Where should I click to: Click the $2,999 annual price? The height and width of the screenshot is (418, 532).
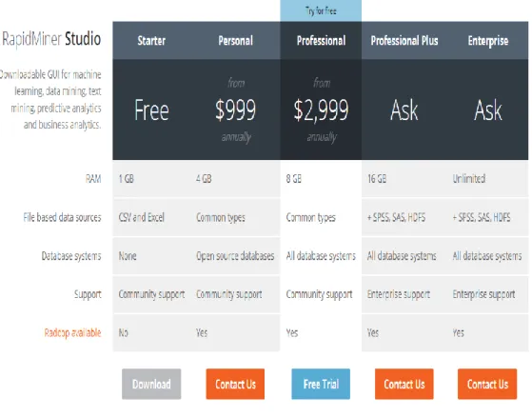click(321, 110)
